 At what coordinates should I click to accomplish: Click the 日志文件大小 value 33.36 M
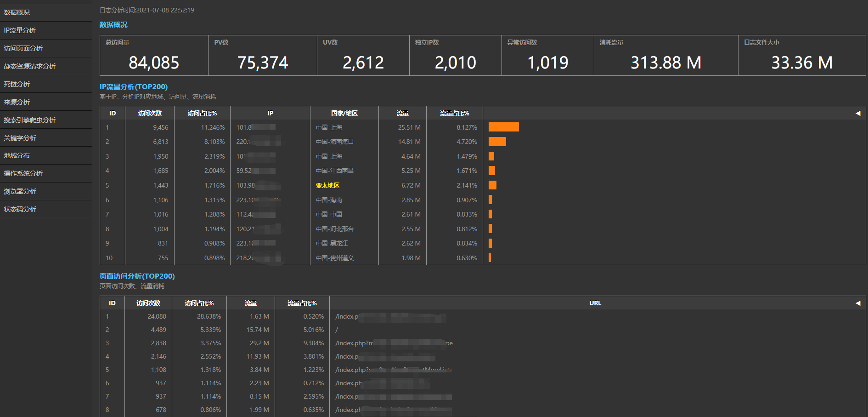click(802, 63)
